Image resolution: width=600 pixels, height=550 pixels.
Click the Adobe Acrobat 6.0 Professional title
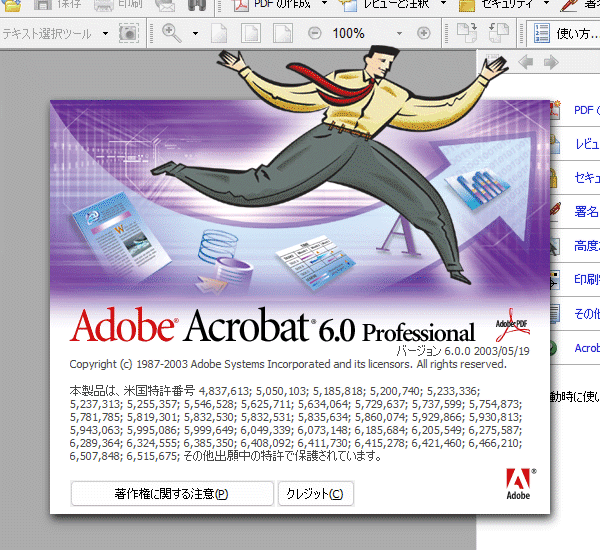click(x=272, y=325)
